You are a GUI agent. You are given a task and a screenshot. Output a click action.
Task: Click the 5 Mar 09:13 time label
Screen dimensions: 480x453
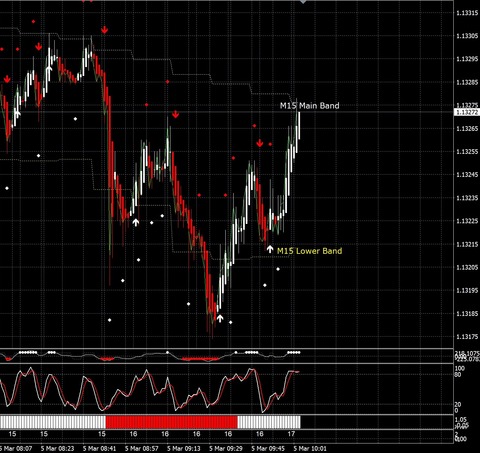click(184, 448)
